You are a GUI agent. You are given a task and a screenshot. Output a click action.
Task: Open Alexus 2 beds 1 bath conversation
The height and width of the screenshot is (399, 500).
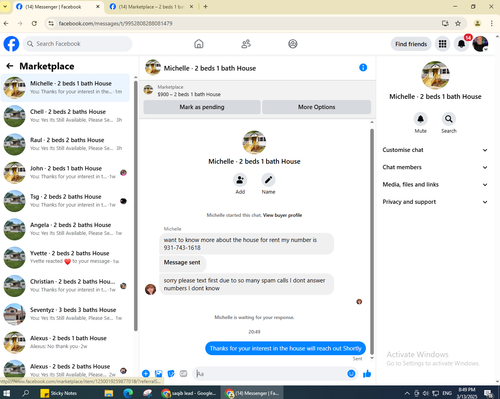pos(65,342)
